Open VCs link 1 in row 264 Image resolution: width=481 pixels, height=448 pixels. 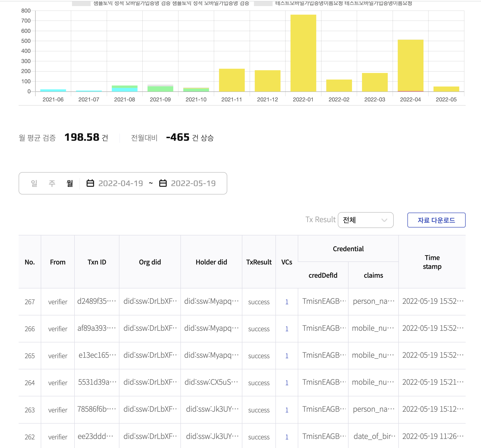(x=287, y=383)
